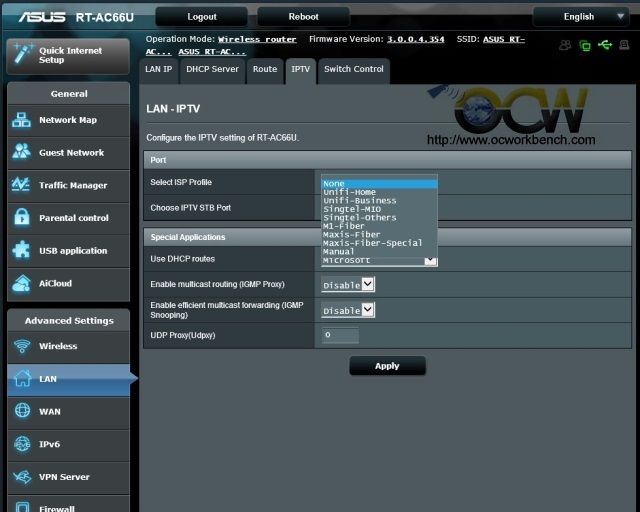Click the printer status icon
This screenshot has height=512, width=640.
click(x=624, y=45)
